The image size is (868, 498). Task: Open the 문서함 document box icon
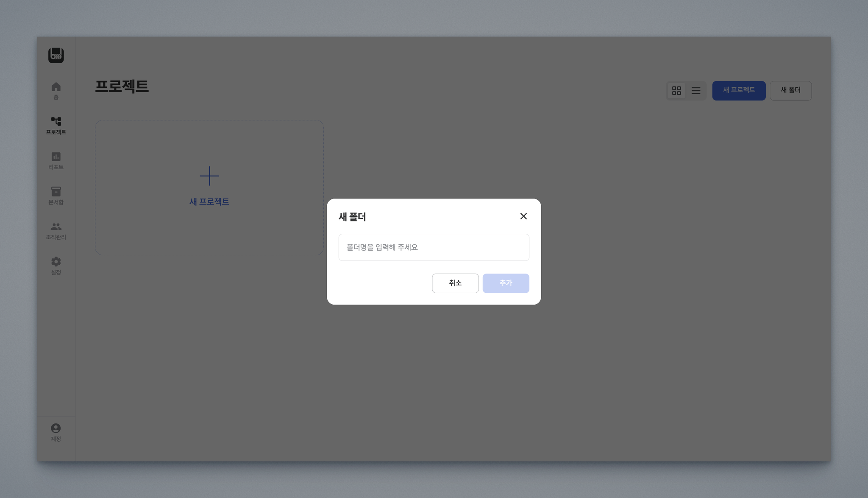(x=56, y=192)
